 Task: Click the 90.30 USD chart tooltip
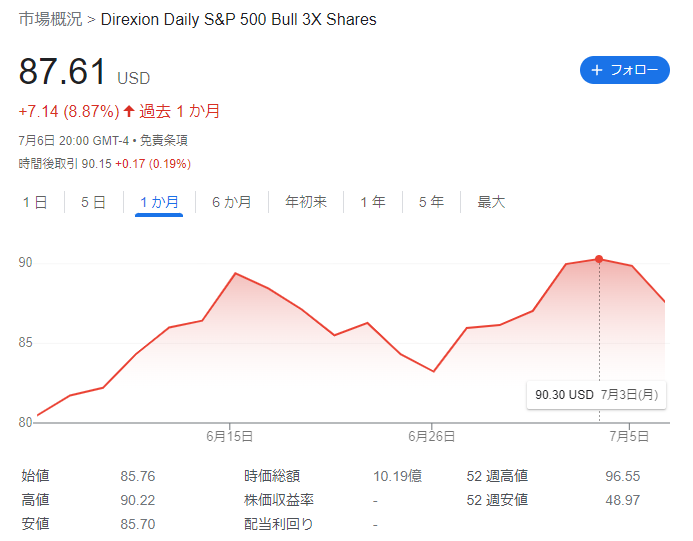[596, 395]
